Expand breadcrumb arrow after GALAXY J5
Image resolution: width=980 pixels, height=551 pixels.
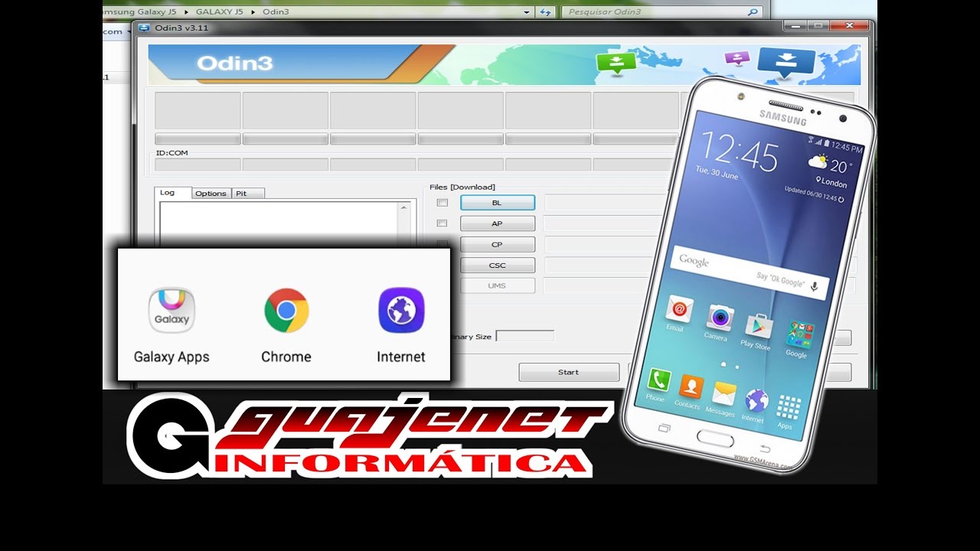[253, 12]
